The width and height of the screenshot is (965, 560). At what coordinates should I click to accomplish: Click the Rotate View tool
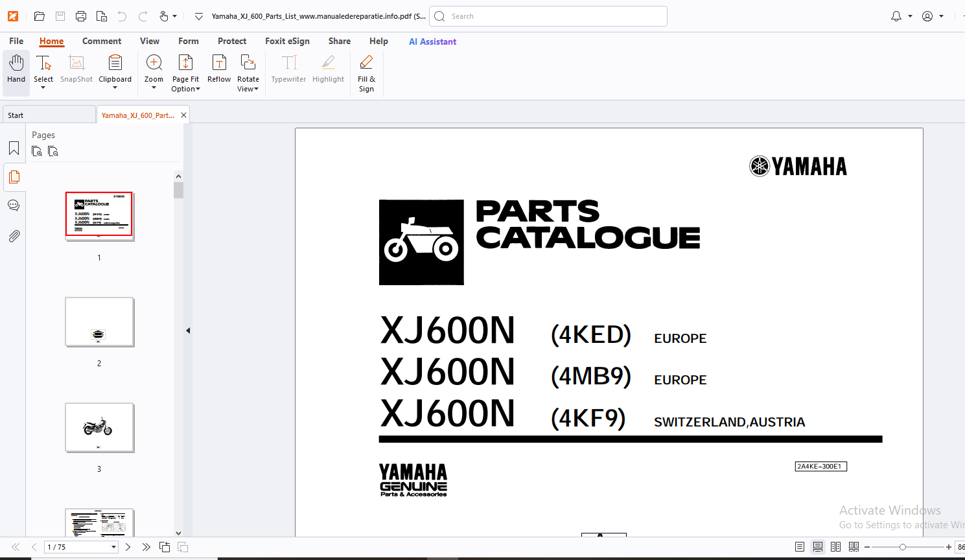[x=248, y=73]
